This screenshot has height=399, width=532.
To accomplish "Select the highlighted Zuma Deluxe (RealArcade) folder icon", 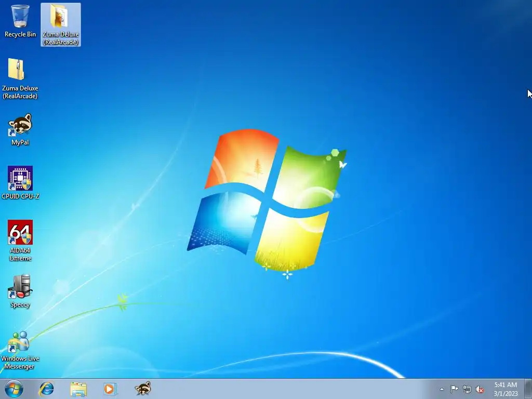I will click(x=60, y=24).
